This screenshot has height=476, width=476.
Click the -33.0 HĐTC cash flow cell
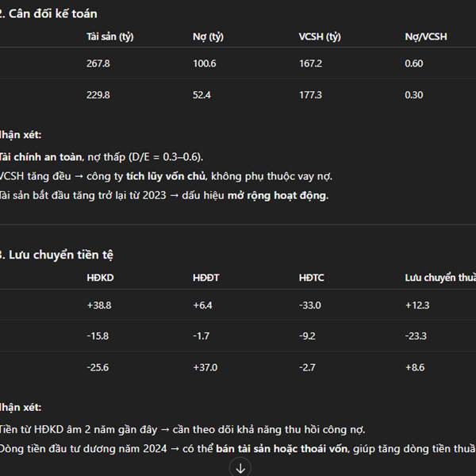310,305
